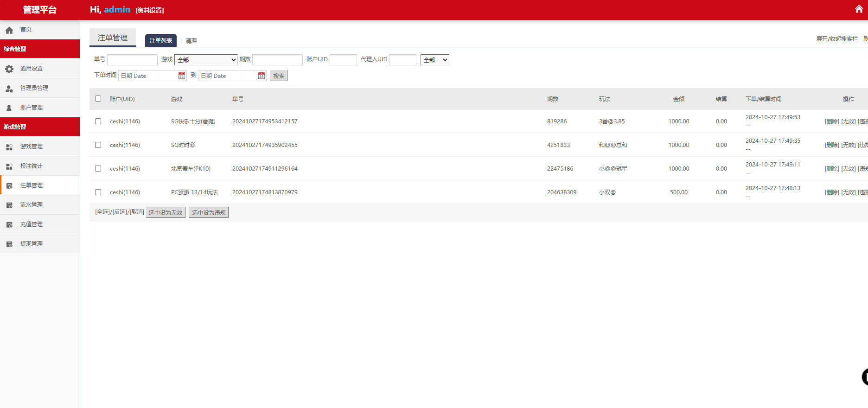
Task: Click the home icon in top-right header
Action: click(x=859, y=9)
